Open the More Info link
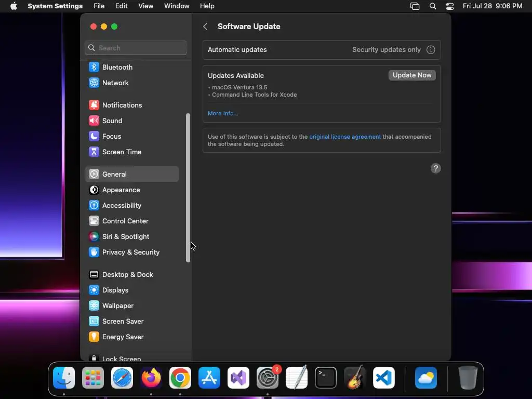 coord(223,113)
